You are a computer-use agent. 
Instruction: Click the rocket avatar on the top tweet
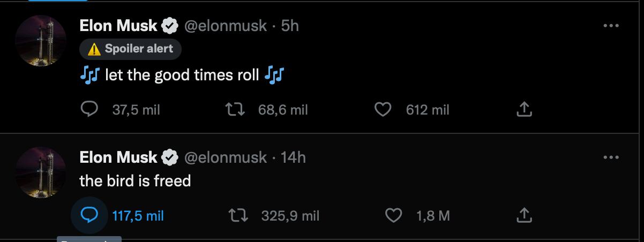(x=41, y=41)
